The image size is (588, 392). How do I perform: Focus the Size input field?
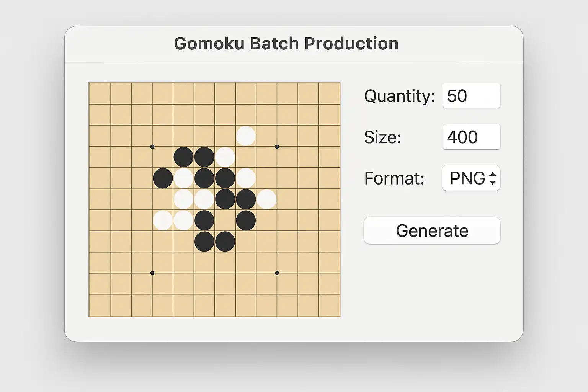pos(471,137)
